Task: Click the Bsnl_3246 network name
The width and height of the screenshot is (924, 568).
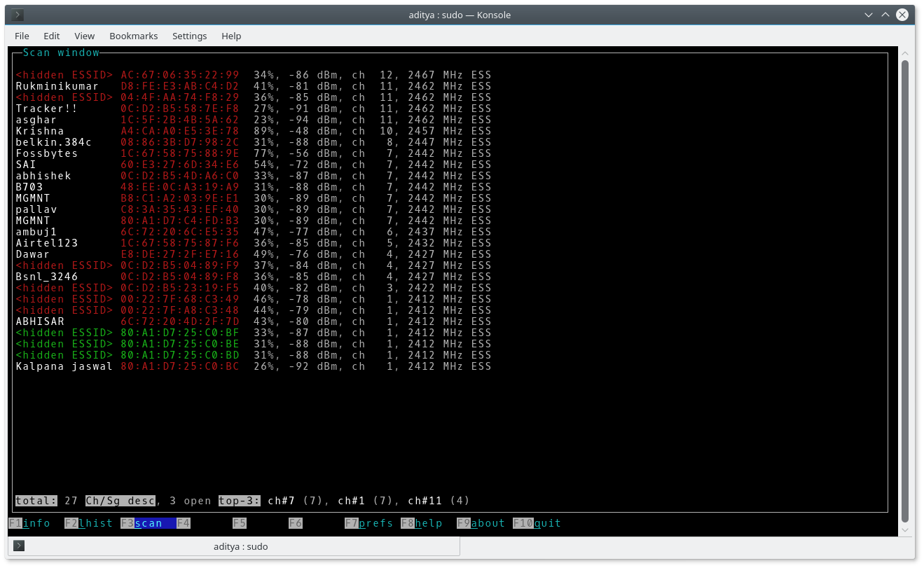Action: [x=47, y=277]
